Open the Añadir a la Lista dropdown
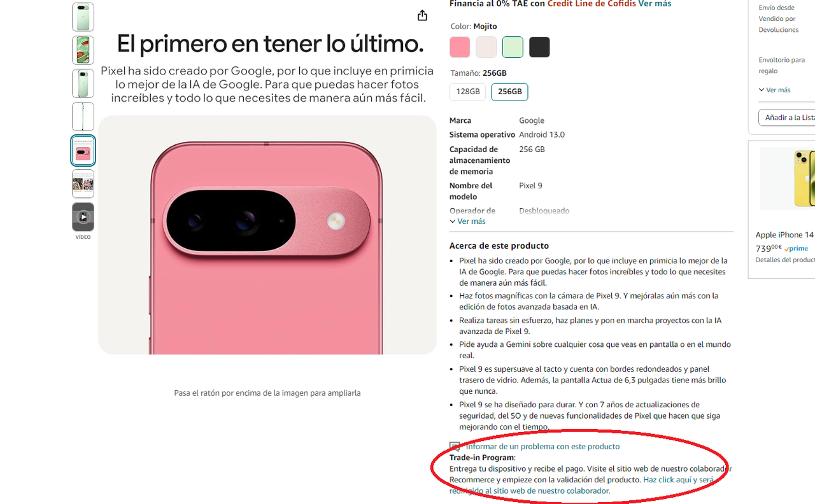This screenshot has width=815, height=504. click(787, 118)
